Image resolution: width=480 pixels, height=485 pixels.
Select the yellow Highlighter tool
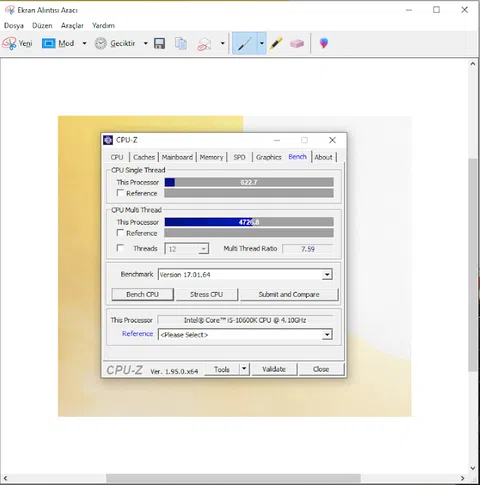coord(276,43)
